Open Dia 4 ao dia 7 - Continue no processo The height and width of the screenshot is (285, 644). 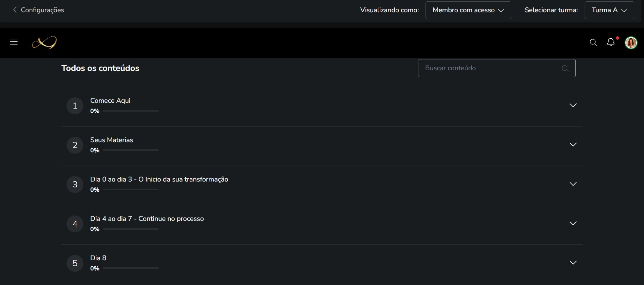[x=147, y=218]
